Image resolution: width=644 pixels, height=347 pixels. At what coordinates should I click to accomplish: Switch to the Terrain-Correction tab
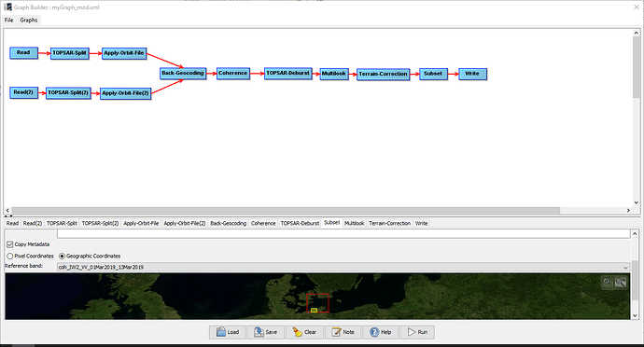pos(389,223)
